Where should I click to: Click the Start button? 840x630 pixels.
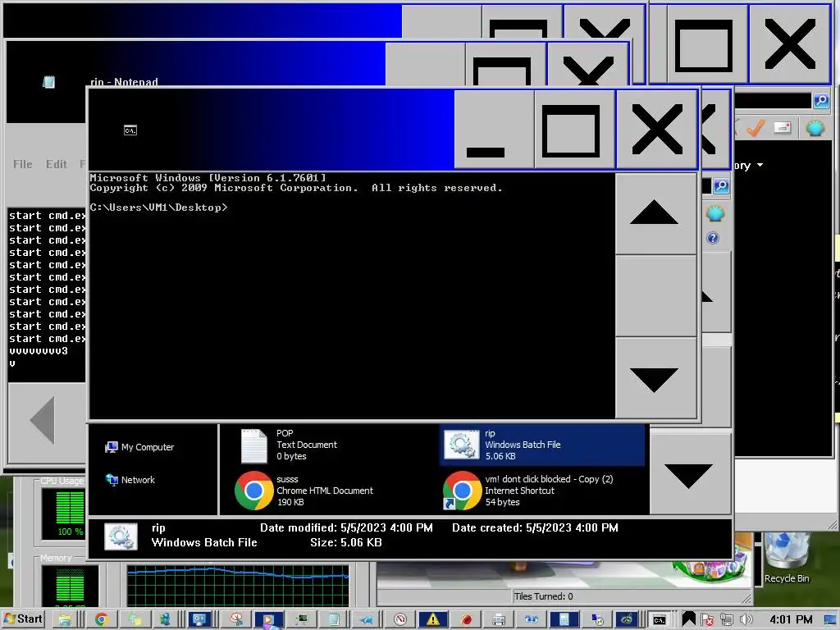pyautogui.click(x=23, y=619)
